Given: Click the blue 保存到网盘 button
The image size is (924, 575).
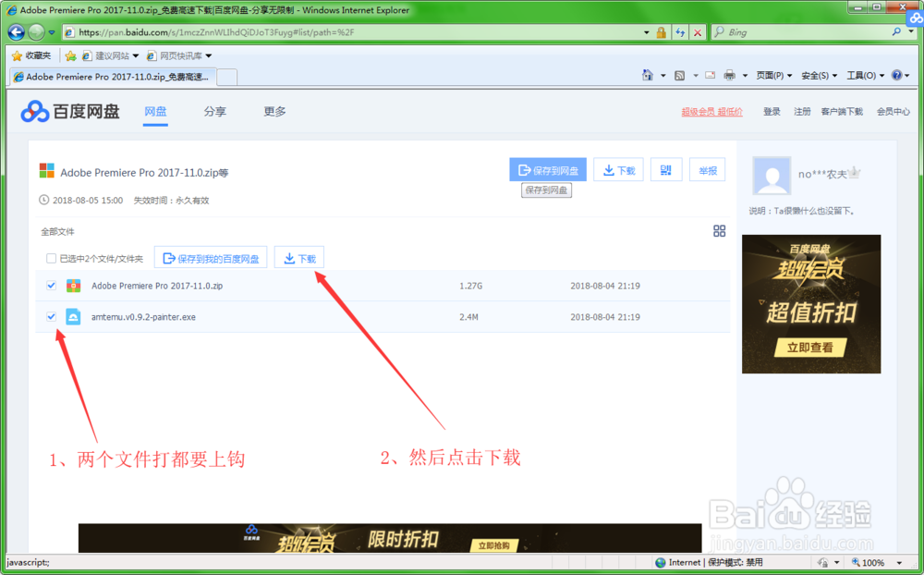Looking at the screenshot, I should click(x=548, y=170).
